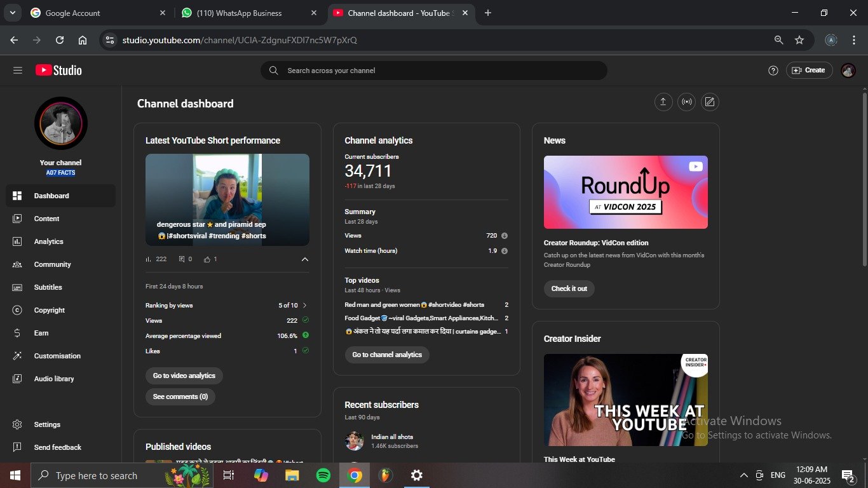Open the account avatar menu
The width and height of the screenshot is (868, 488).
click(x=848, y=71)
